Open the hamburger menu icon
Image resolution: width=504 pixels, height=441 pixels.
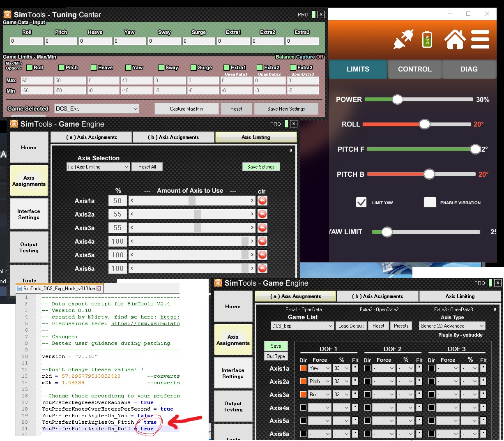pos(480,40)
